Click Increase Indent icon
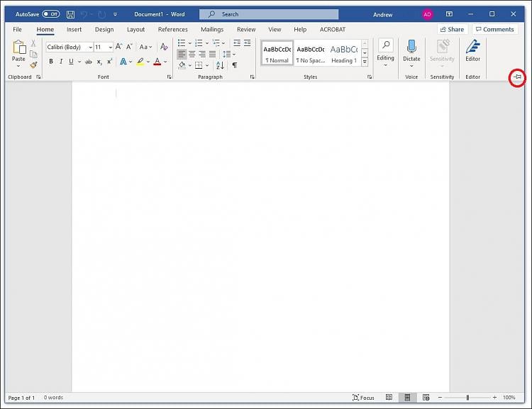This screenshot has height=409, width=532. click(x=248, y=43)
